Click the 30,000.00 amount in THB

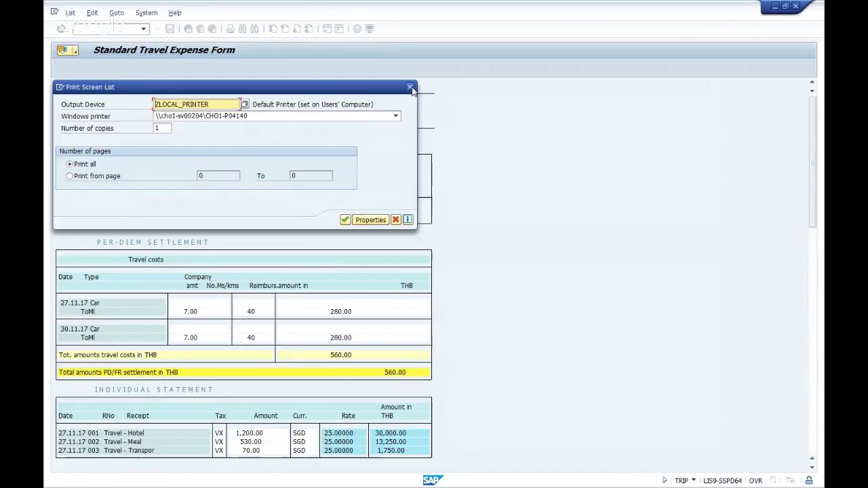click(390, 433)
